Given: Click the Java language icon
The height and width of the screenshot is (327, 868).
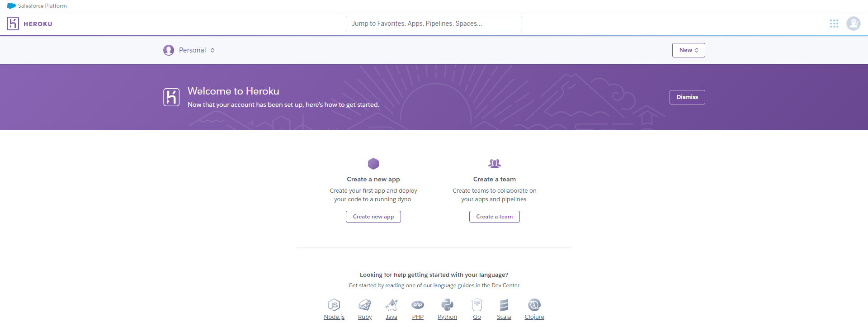Looking at the screenshot, I should [x=392, y=305].
